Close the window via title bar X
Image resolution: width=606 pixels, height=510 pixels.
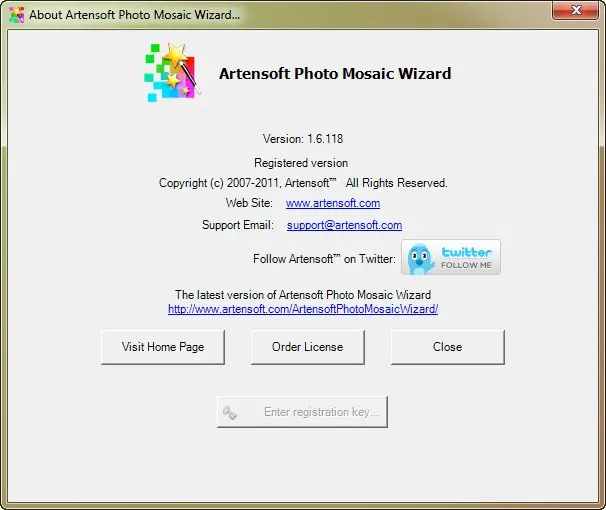click(x=575, y=10)
